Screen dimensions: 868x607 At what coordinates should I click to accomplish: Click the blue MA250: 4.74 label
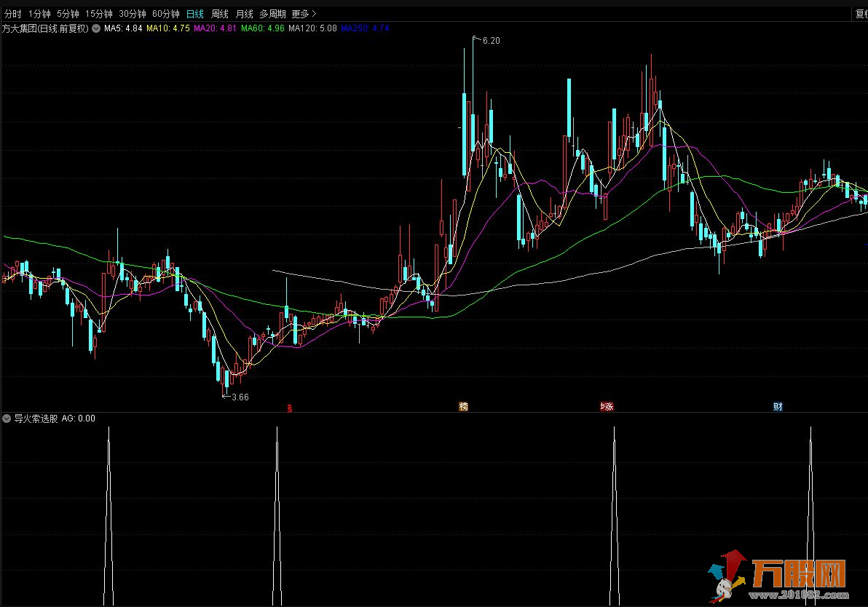pos(365,28)
